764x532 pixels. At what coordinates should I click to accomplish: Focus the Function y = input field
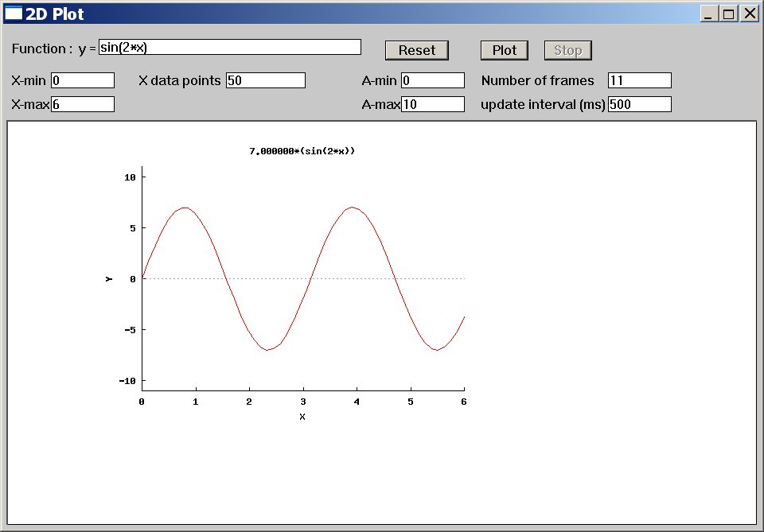[x=229, y=48]
